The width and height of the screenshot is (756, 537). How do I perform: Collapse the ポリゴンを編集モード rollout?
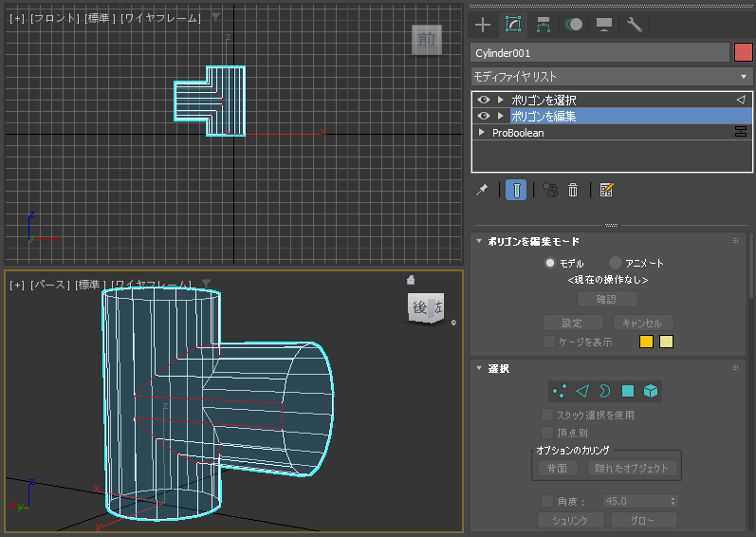(x=479, y=241)
